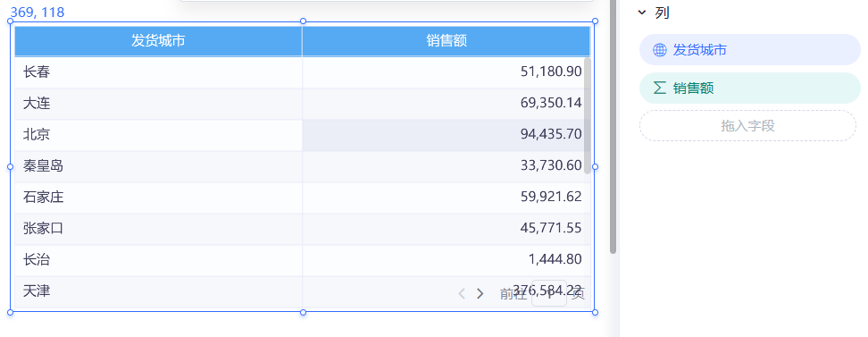This screenshot has height=337, width=868.
Task: Click the 拖入字段 drop placeholder
Action: (747, 126)
